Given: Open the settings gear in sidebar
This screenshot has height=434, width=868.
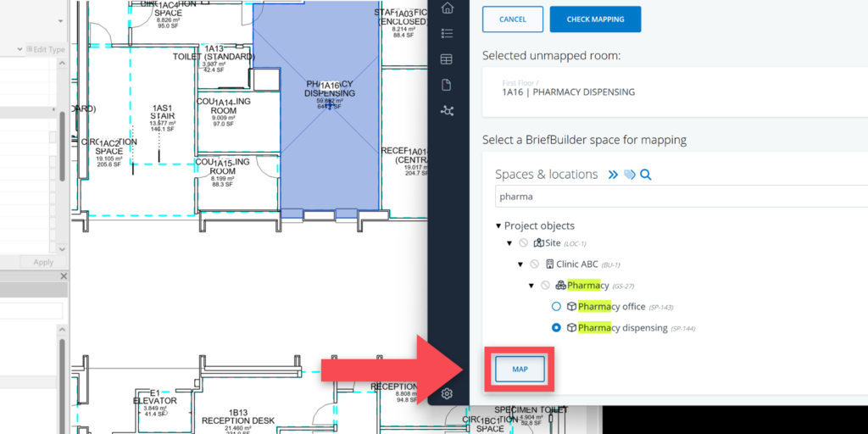Looking at the screenshot, I should pyautogui.click(x=447, y=393).
